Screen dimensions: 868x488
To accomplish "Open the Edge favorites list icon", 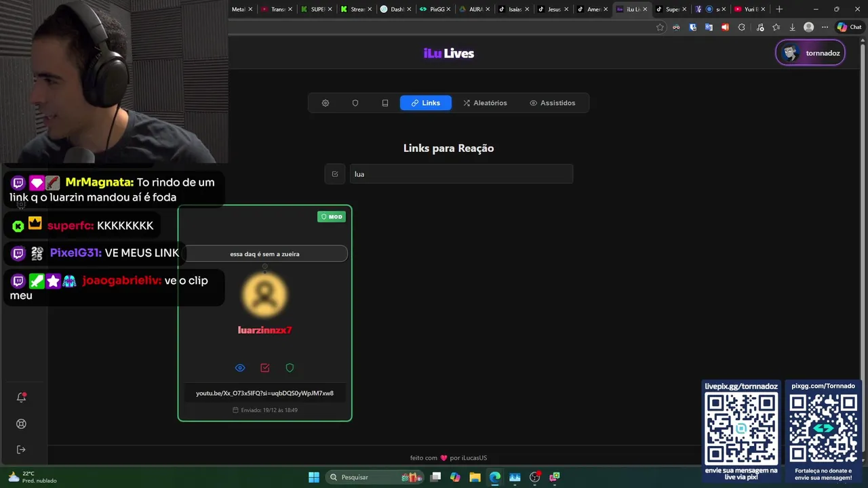I will click(776, 28).
